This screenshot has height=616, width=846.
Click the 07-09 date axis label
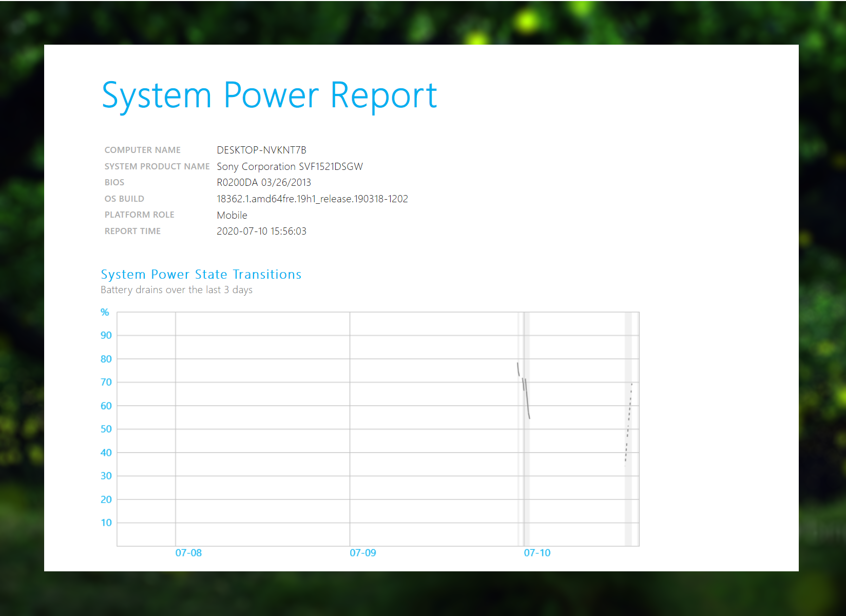(363, 553)
